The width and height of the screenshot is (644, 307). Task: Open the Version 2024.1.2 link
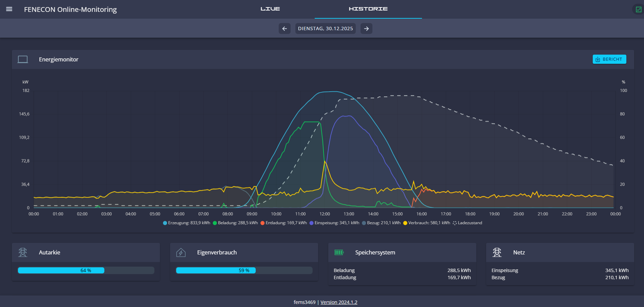coord(339,302)
